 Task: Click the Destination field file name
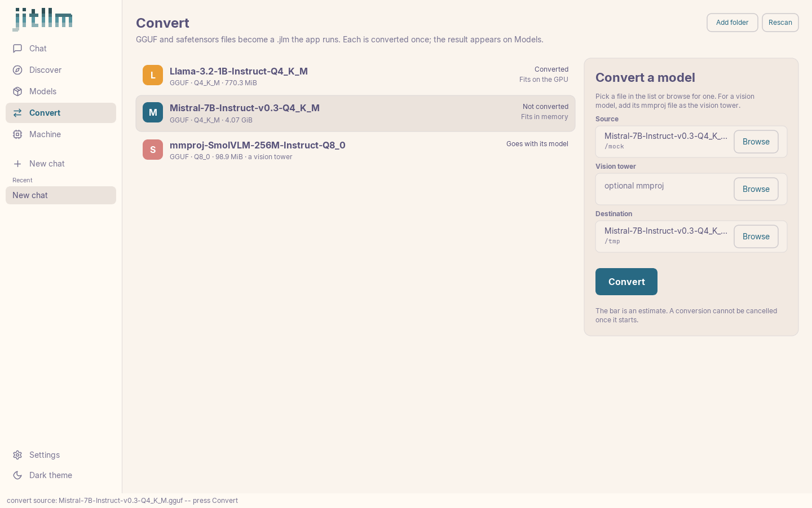pos(666,231)
